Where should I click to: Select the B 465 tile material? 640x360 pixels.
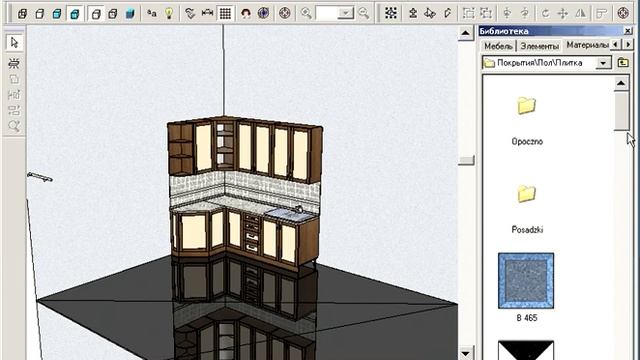526,280
